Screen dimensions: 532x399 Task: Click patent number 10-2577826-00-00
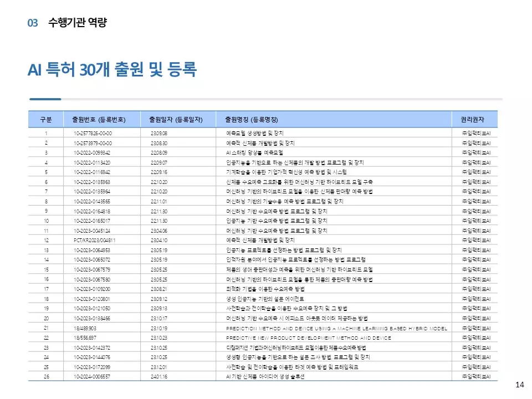coord(93,134)
